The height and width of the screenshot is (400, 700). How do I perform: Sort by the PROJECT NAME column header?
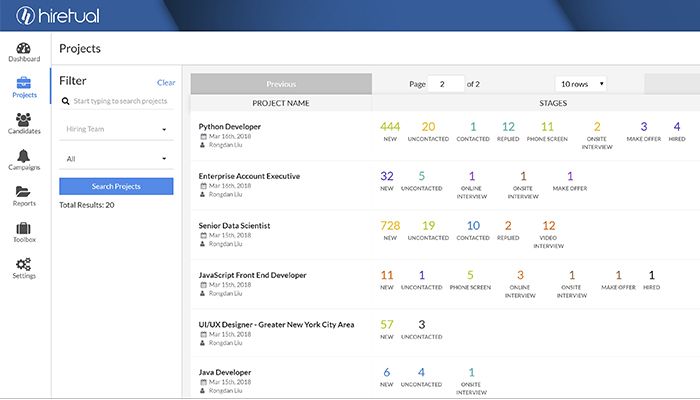point(281,103)
